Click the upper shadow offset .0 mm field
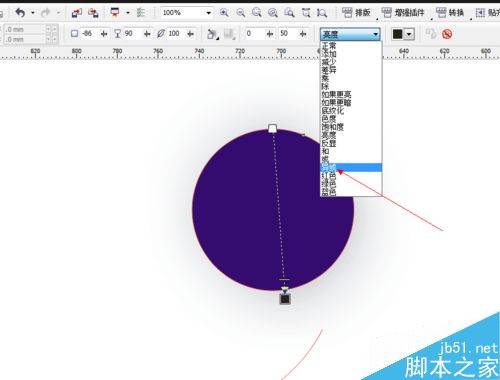This screenshot has height=380, width=500. 25,29
